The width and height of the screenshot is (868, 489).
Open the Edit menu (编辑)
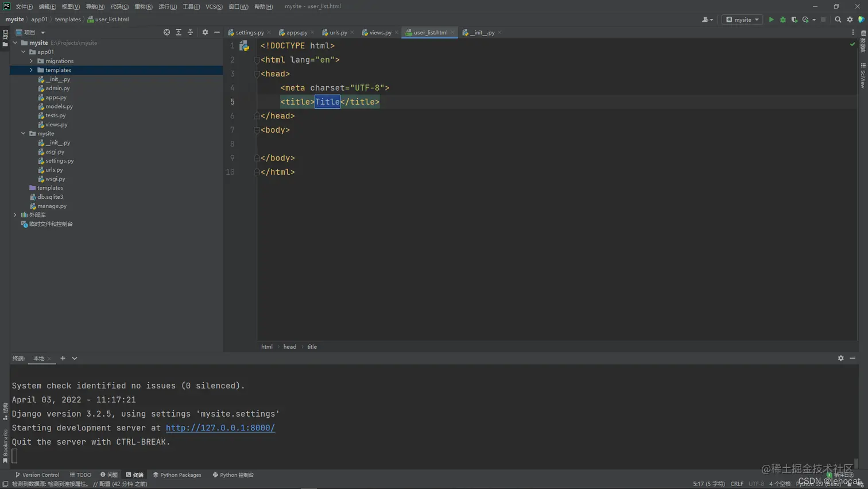(x=47, y=6)
